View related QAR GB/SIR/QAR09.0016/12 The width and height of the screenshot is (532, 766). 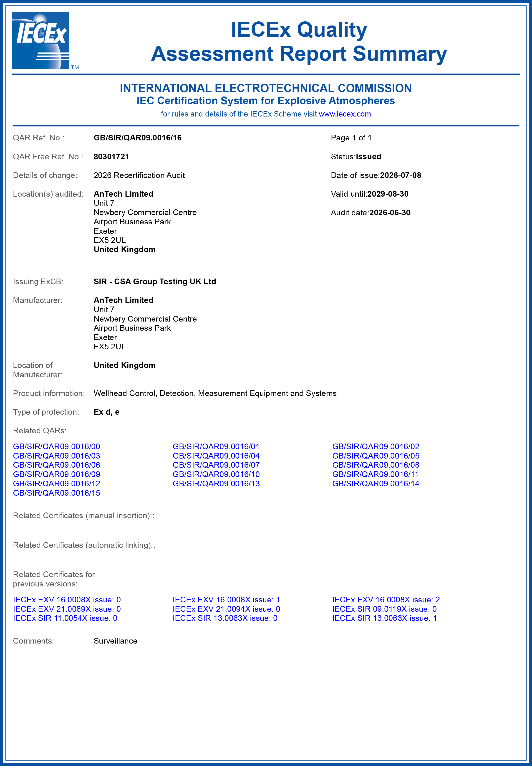click(x=56, y=484)
